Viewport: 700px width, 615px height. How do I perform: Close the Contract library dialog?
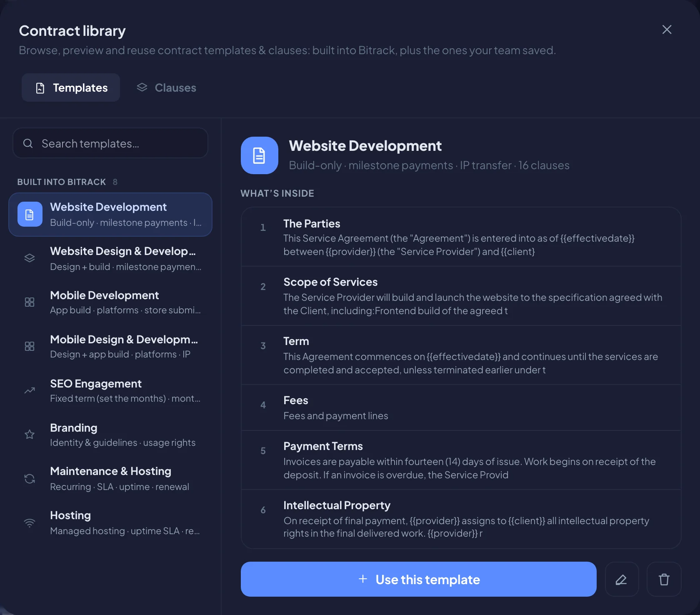[x=667, y=30]
